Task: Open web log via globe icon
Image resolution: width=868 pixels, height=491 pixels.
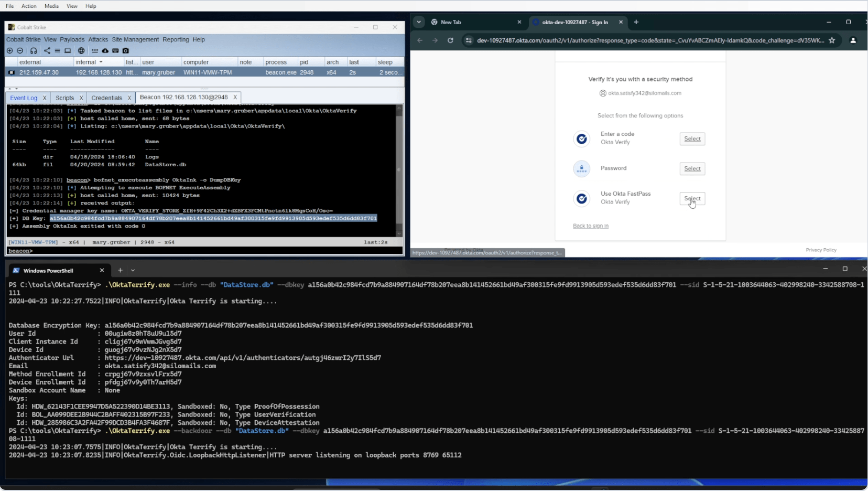Action: (81, 51)
